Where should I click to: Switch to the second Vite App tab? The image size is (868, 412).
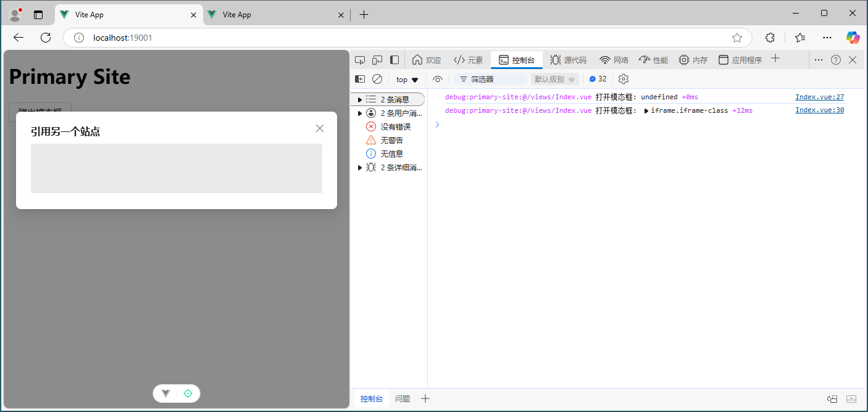(276, 15)
